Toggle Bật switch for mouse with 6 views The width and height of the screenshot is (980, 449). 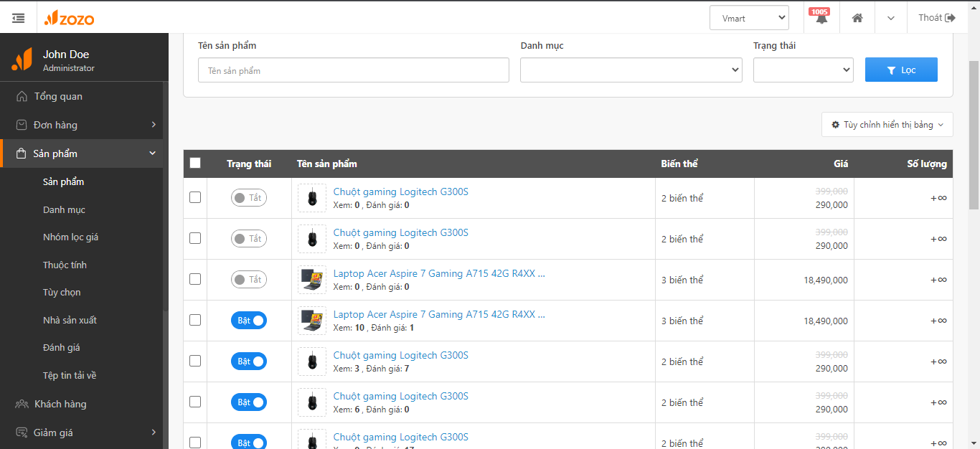tap(249, 402)
